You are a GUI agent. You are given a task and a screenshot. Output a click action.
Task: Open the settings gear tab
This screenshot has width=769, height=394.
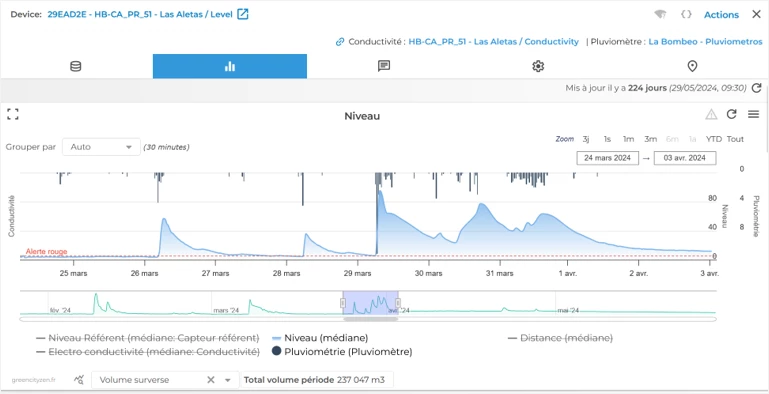click(x=538, y=66)
